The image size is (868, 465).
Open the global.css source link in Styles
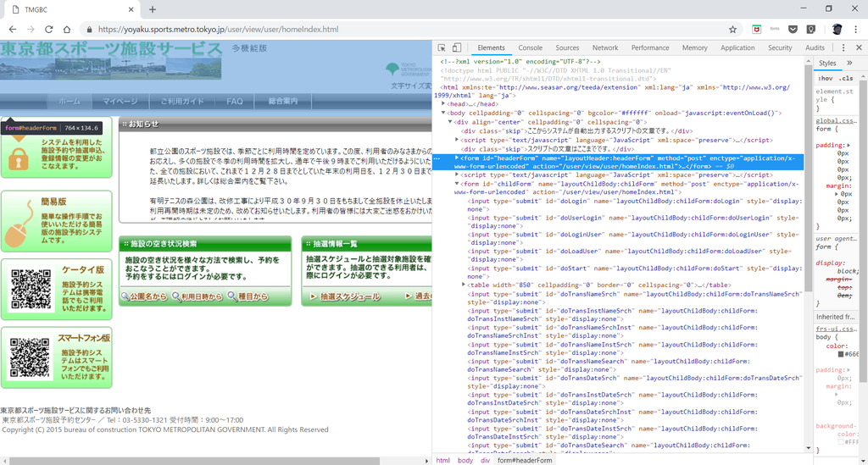click(x=835, y=120)
